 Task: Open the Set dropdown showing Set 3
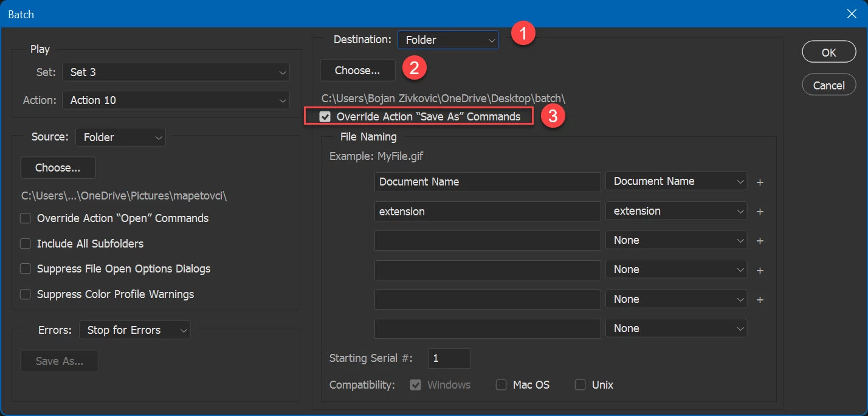[176, 72]
